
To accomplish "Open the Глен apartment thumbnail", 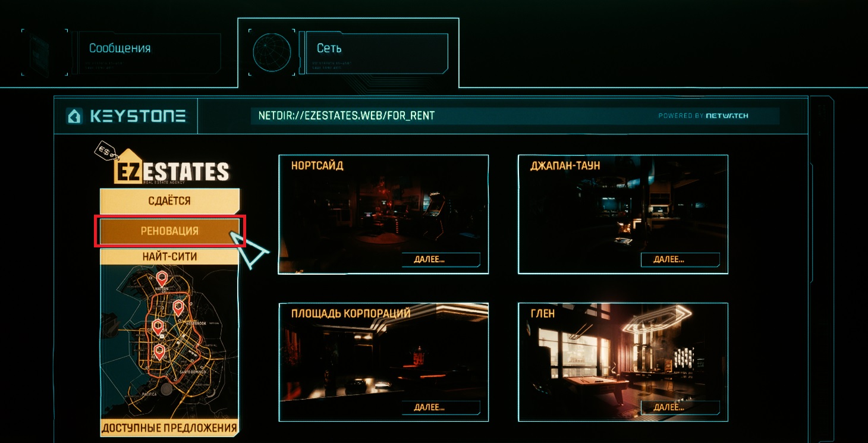I will (x=623, y=362).
